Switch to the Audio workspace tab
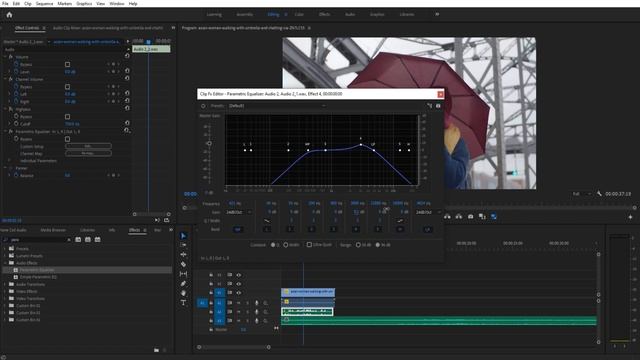 coord(350,14)
